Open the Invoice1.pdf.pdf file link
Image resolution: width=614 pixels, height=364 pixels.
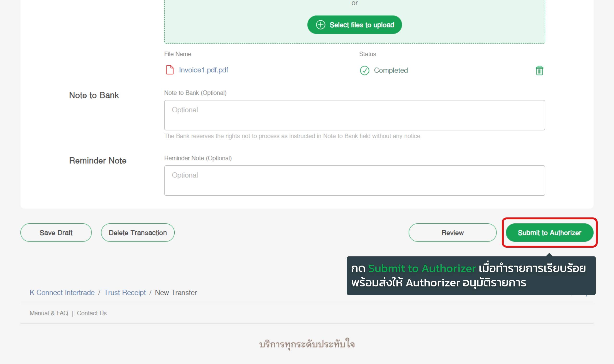click(x=203, y=70)
